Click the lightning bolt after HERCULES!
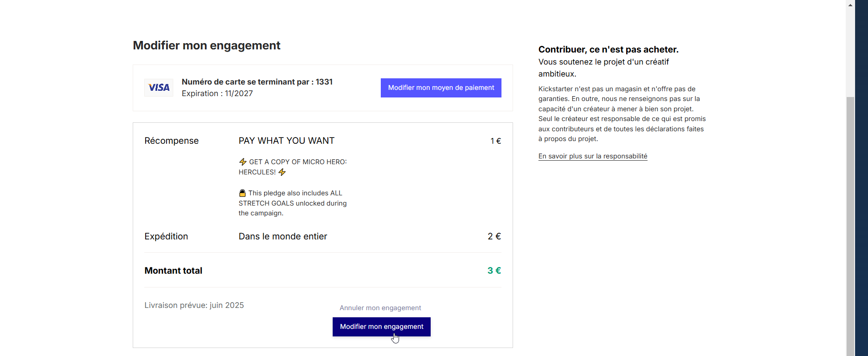This screenshot has height=356, width=868. point(282,172)
